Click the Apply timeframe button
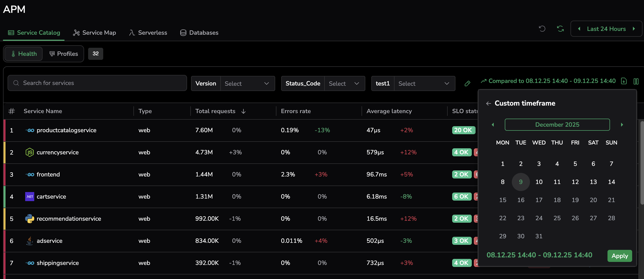The image size is (644, 279). point(620,256)
